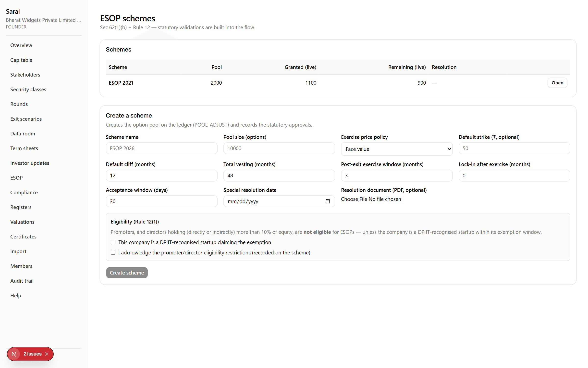Image resolution: width=588 pixels, height=368 pixels.
Task: Click the Resolution column header
Action: pyautogui.click(x=444, y=67)
